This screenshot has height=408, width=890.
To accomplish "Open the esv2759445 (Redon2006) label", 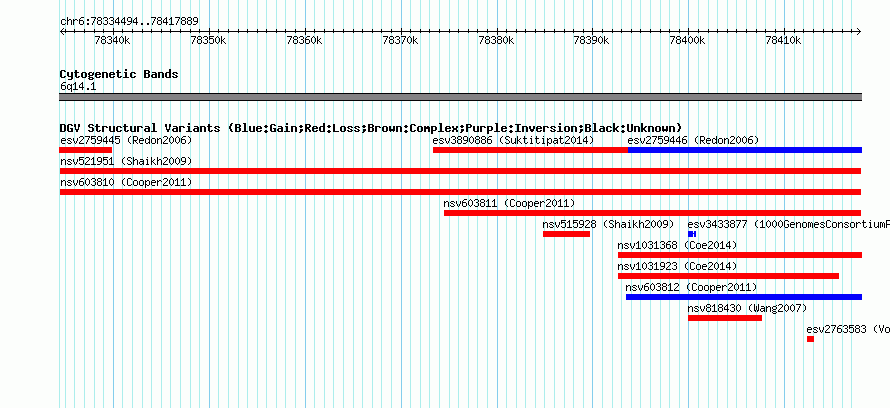I will tap(126, 140).
